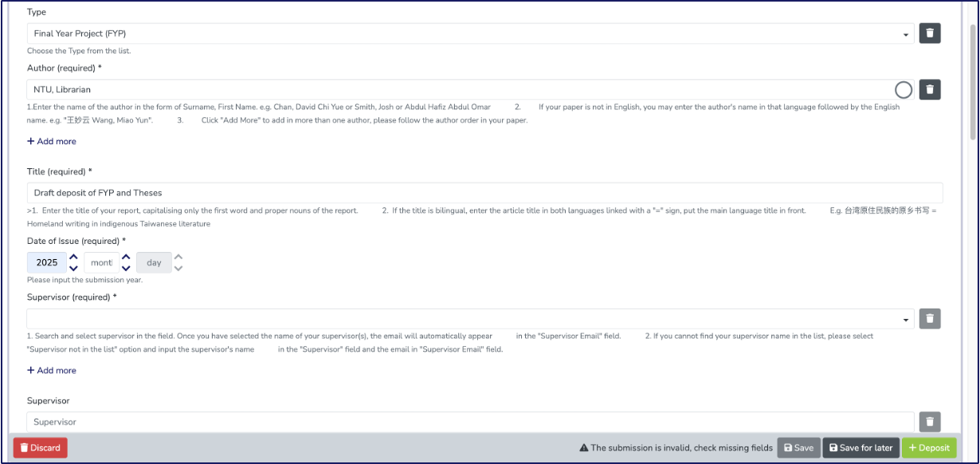Decrease the year with down arrow

73,269
